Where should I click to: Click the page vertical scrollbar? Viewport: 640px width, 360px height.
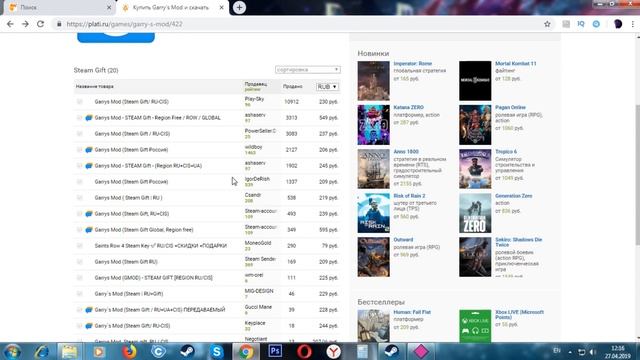[637, 176]
